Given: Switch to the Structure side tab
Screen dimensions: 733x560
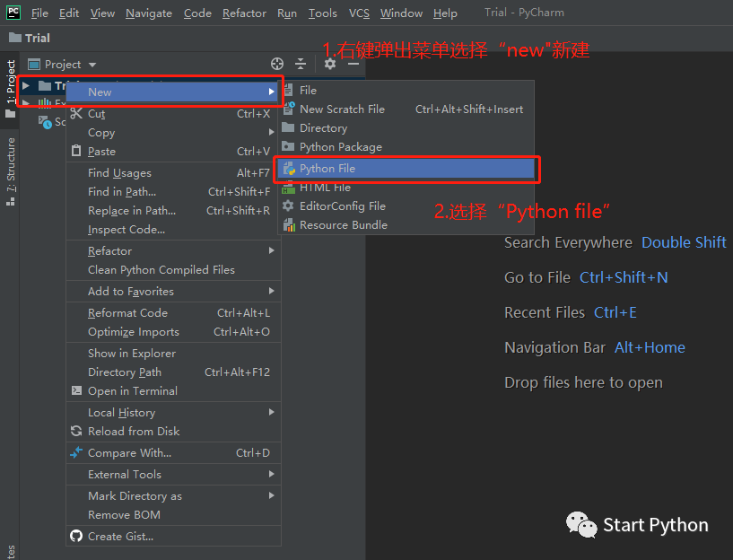Looking at the screenshot, I should pyautogui.click(x=10, y=172).
